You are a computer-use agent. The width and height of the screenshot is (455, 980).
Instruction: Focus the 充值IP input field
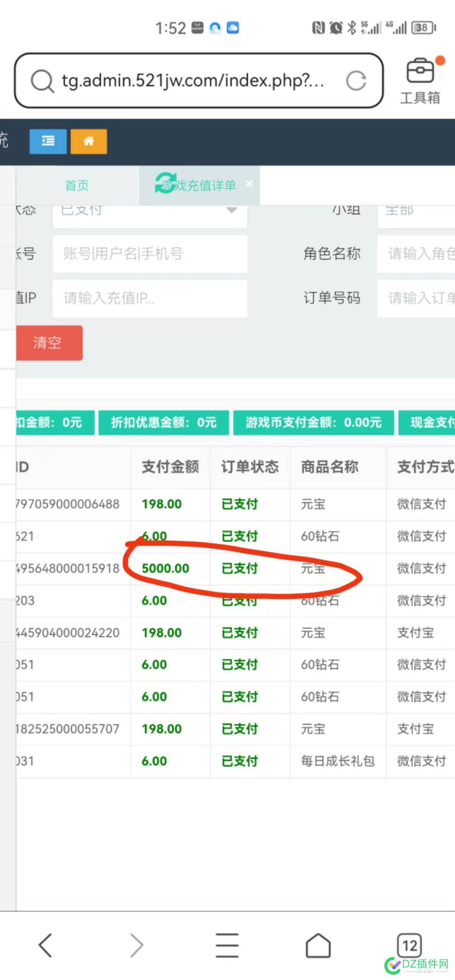[x=150, y=299]
